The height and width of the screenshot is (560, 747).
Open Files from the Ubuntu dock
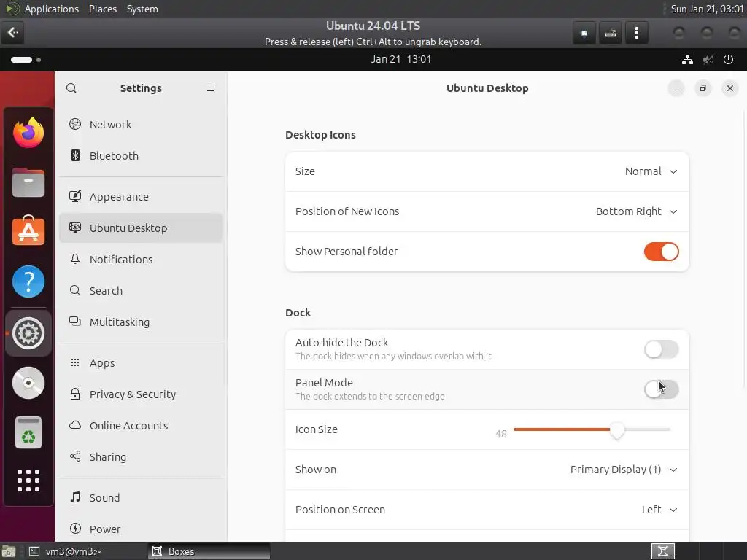(28, 182)
